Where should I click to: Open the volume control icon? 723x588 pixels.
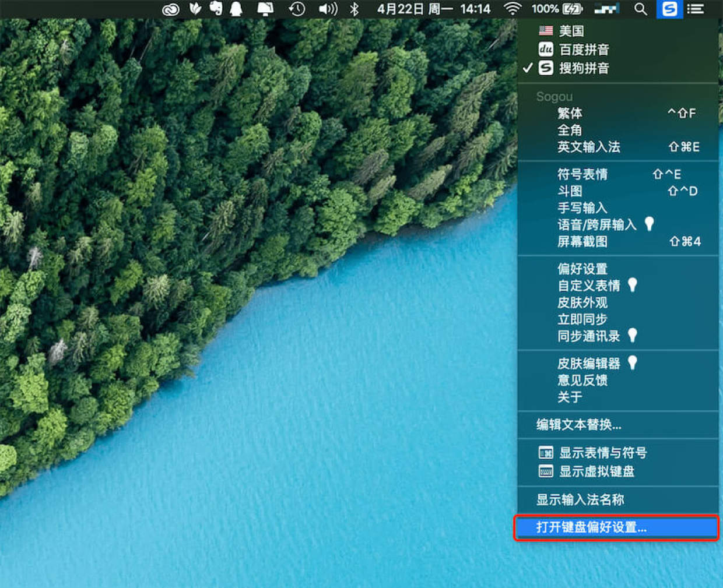point(328,9)
